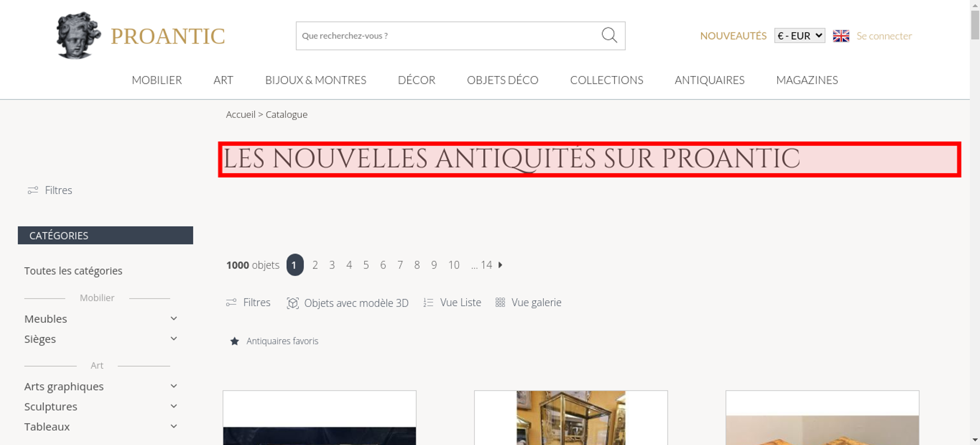The height and width of the screenshot is (445, 980).
Task: Show objects with 3D model
Action: click(x=347, y=303)
